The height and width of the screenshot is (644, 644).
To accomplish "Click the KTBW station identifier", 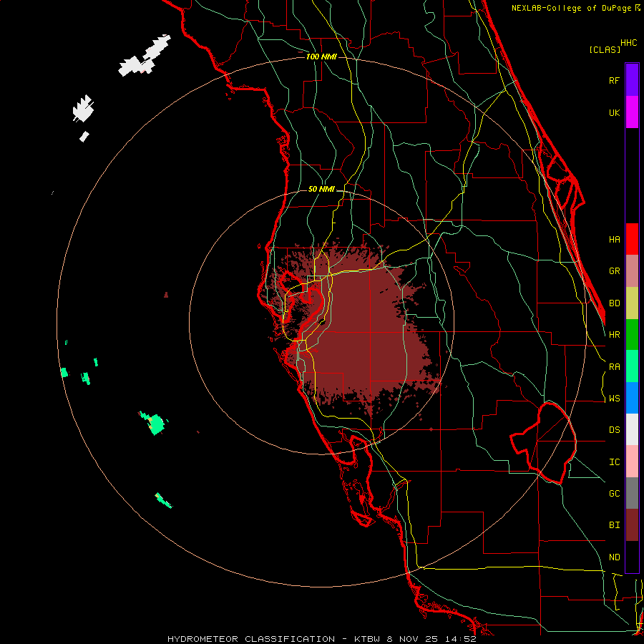I will (x=368, y=639).
